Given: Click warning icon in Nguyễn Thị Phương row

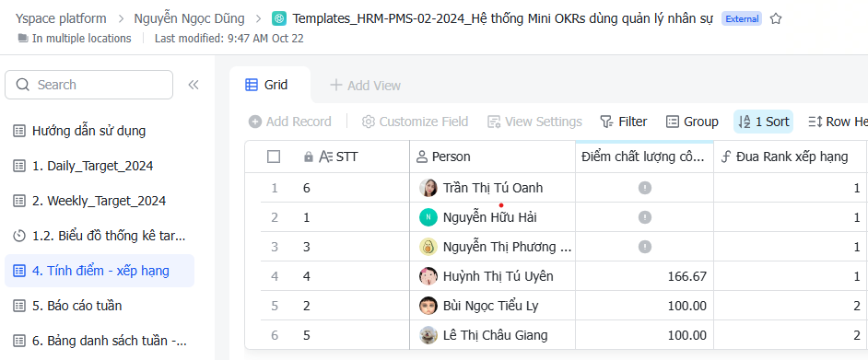Looking at the screenshot, I should click(644, 247).
